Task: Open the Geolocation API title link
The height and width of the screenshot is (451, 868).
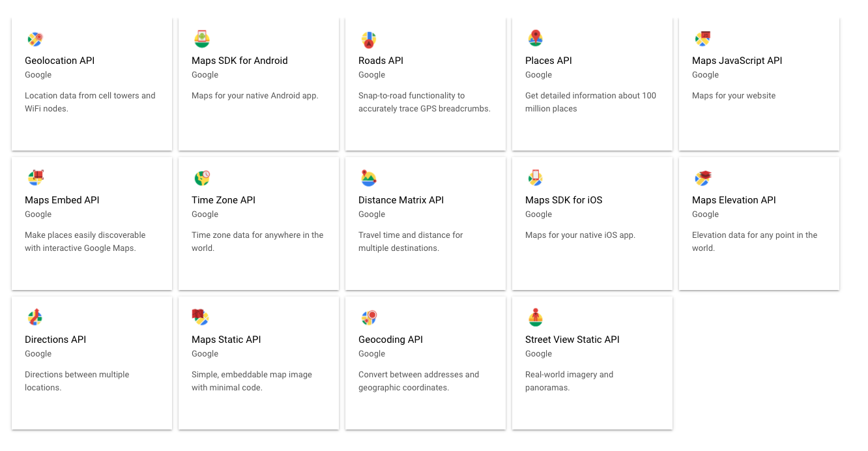Action: click(x=59, y=61)
